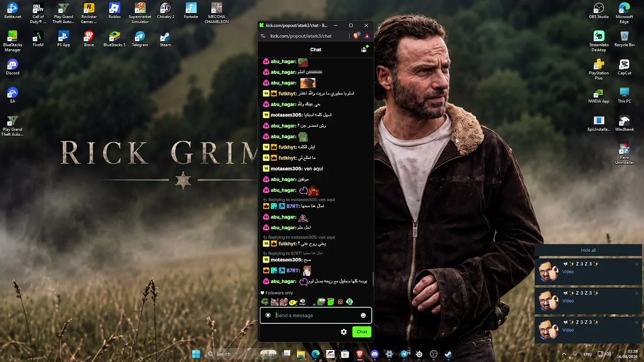The image size is (644, 362).
Task: Dismiss the middle Z 3 Z 3 notification
Action: point(636,293)
